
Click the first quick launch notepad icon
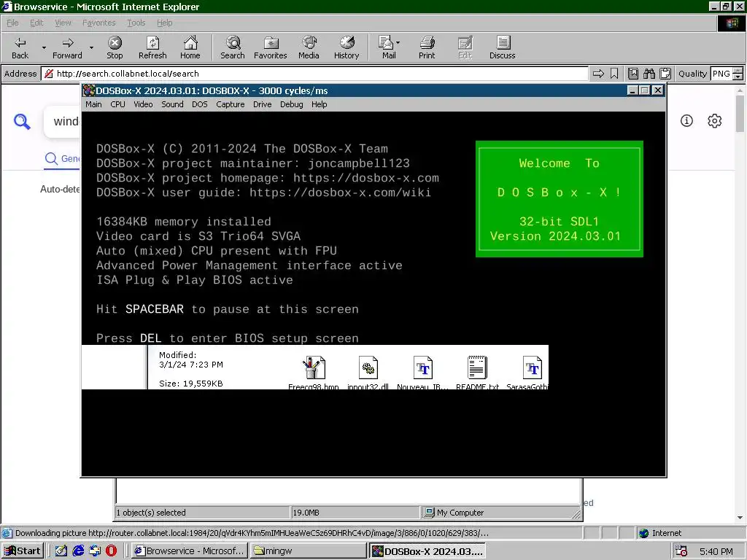coord(61,551)
